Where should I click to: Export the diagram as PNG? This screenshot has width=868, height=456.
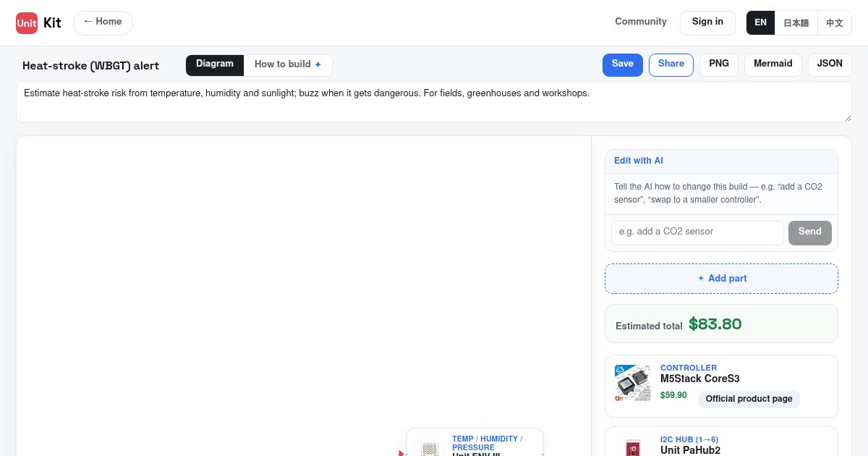(719, 64)
